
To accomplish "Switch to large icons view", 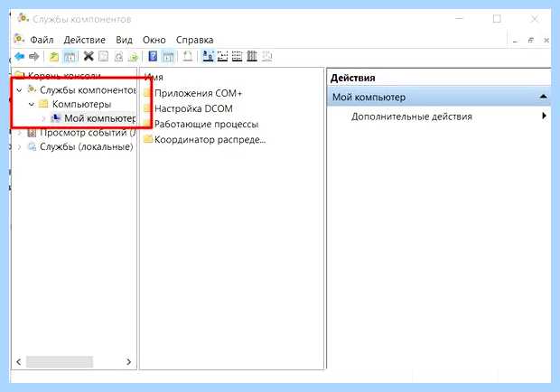I will (x=208, y=56).
